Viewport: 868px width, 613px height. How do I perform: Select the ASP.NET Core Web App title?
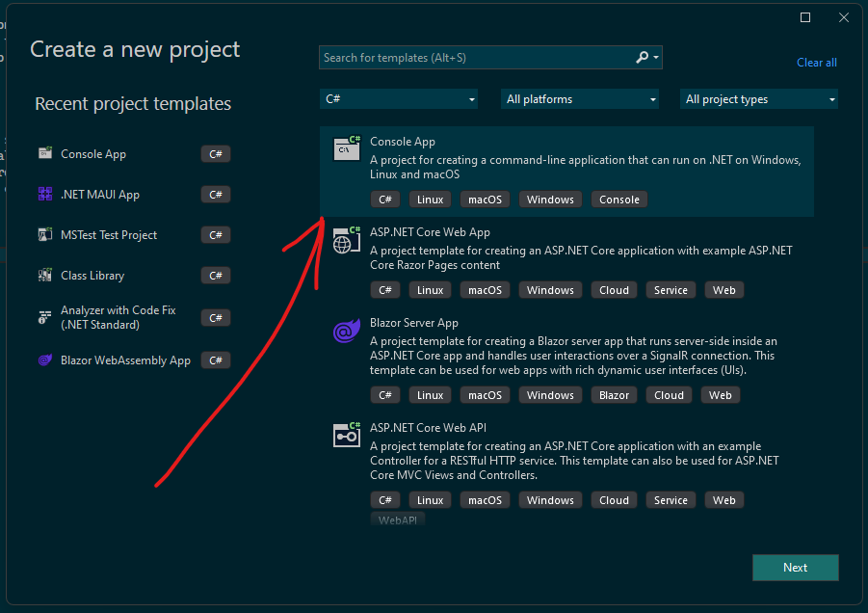coord(430,232)
